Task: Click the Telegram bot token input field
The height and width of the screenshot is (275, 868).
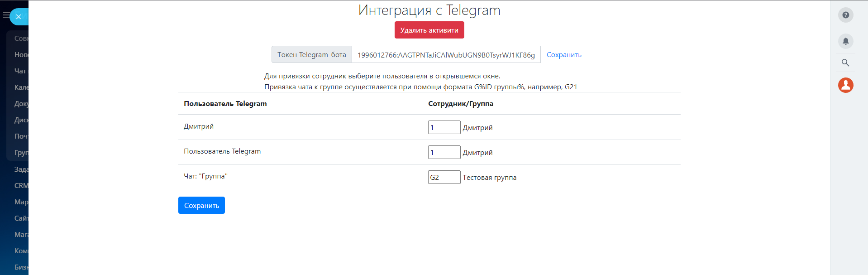Action: (446, 54)
